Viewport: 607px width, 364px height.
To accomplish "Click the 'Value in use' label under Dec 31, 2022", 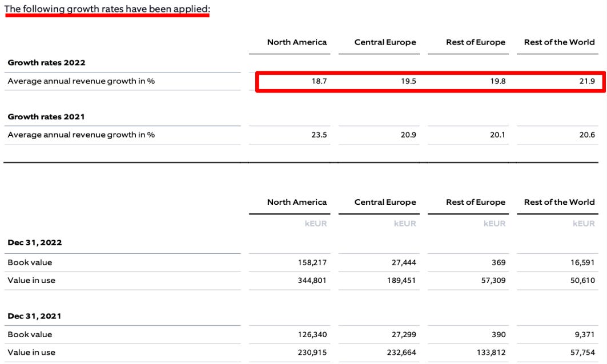I will click(x=31, y=281).
